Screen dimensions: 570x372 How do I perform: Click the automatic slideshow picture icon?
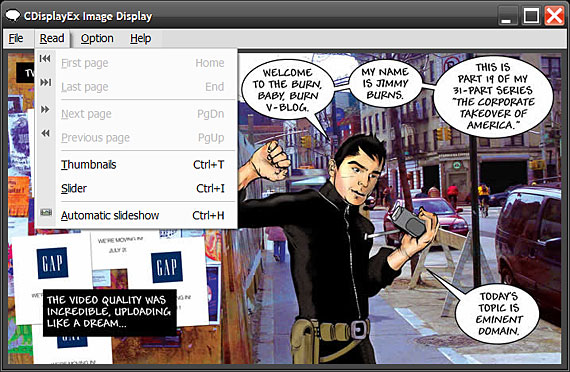pyautogui.click(x=46, y=212)
